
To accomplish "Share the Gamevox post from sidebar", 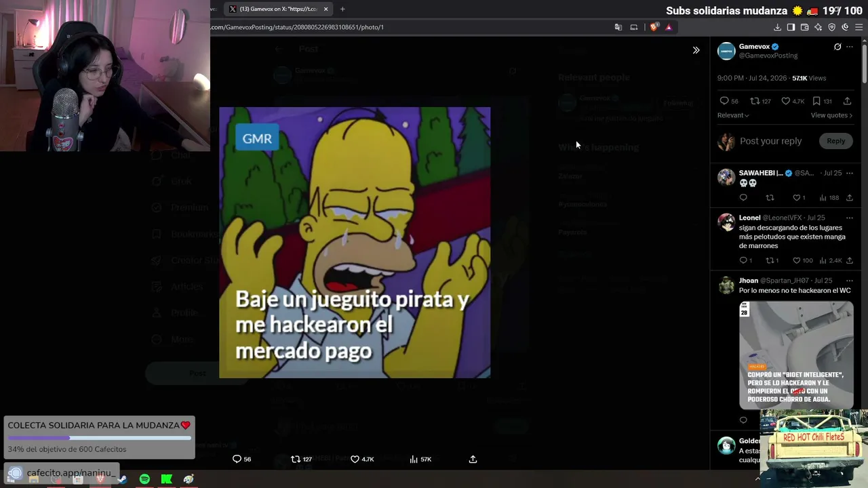I will tap(847, 101).
